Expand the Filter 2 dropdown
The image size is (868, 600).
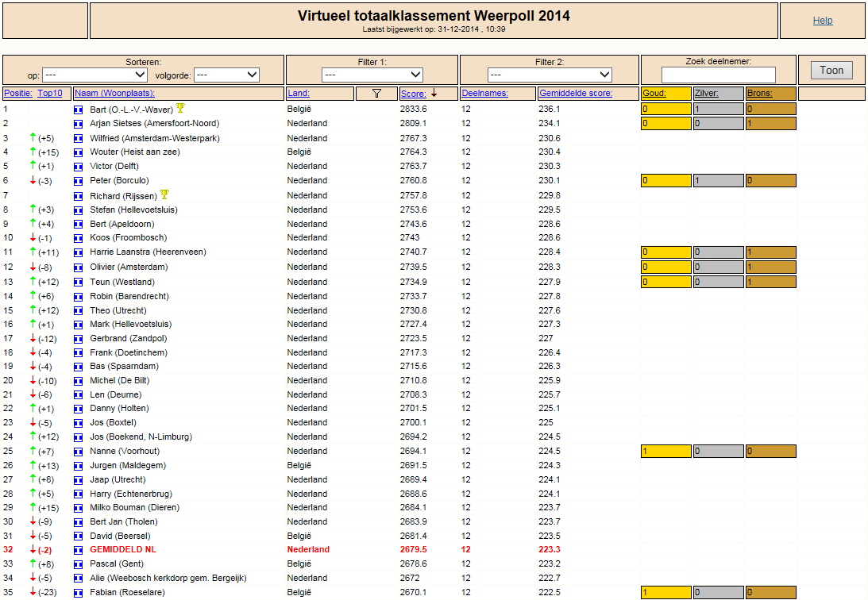(x=550, y=75)
